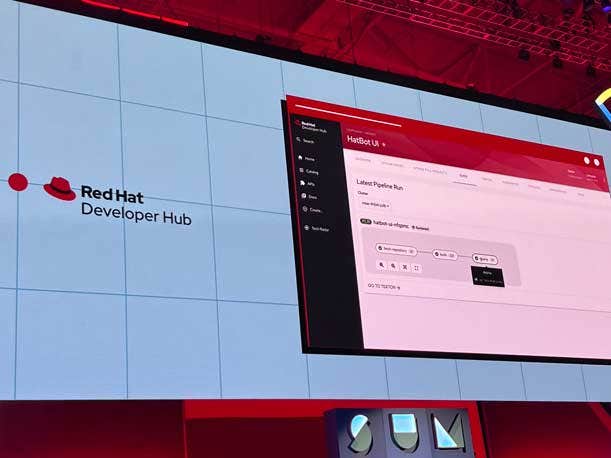Open the Catalog sidebar item

click(311, 172)
